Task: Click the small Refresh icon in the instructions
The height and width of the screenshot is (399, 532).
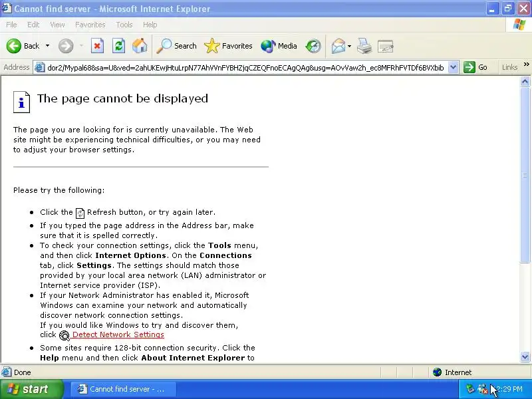Action: pyautogui.click(x=80, y=213)
